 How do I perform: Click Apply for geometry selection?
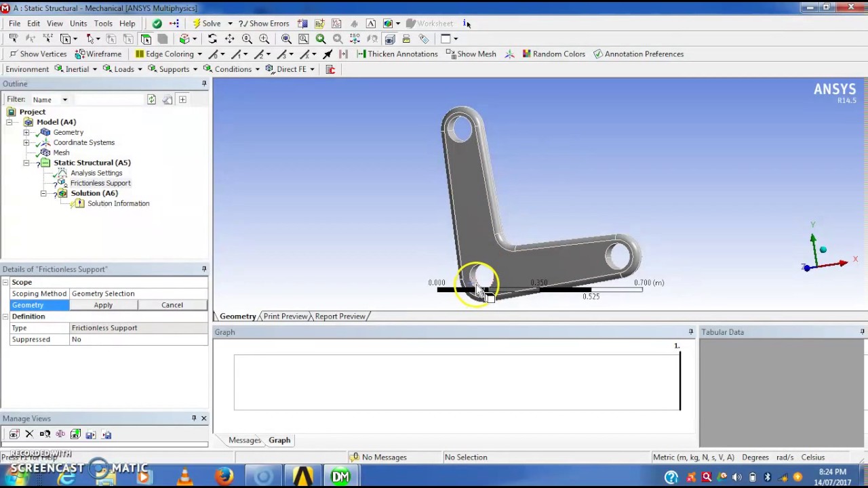click(x=103, y=305)
